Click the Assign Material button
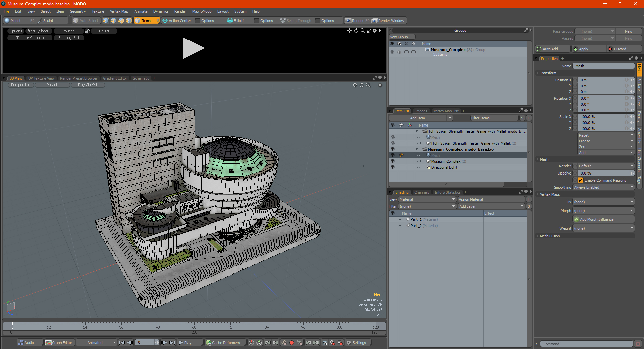 tap(491, 199)
